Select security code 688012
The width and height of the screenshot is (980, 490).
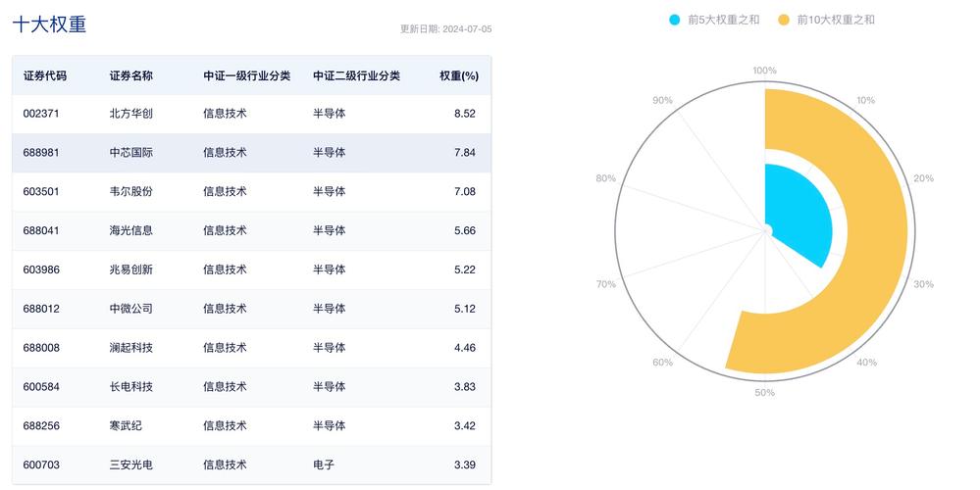(x=41, y=309)
